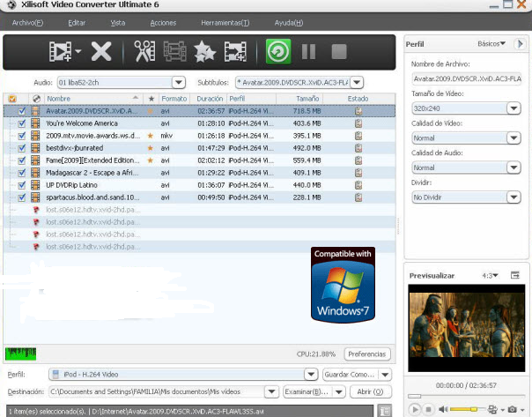The width and height of the screenshot is (532, 417).
Task: Toggle star for Fame[2009] row
Action: pyautogui.click(x=151, y=160)
